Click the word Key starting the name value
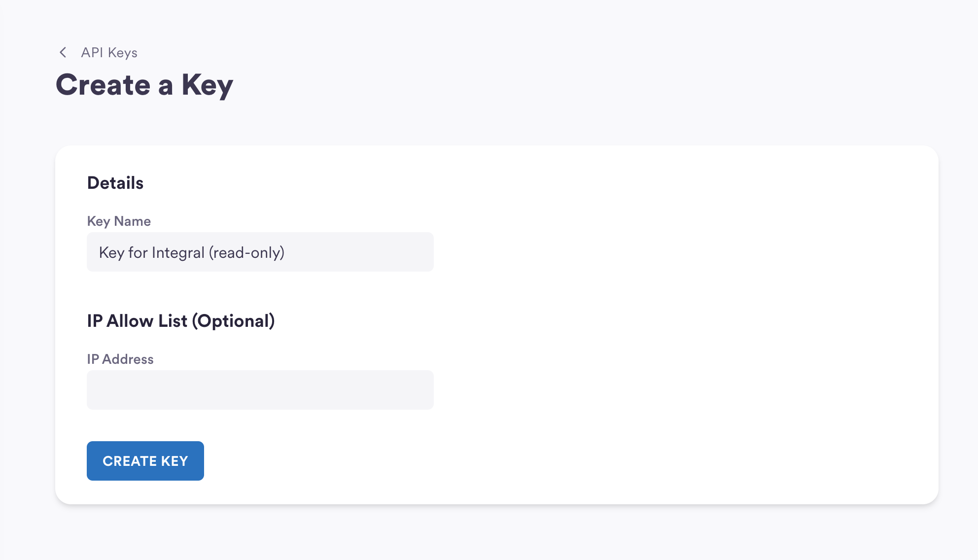This screenshot has height=560, width=978. [x=111, y=252]
